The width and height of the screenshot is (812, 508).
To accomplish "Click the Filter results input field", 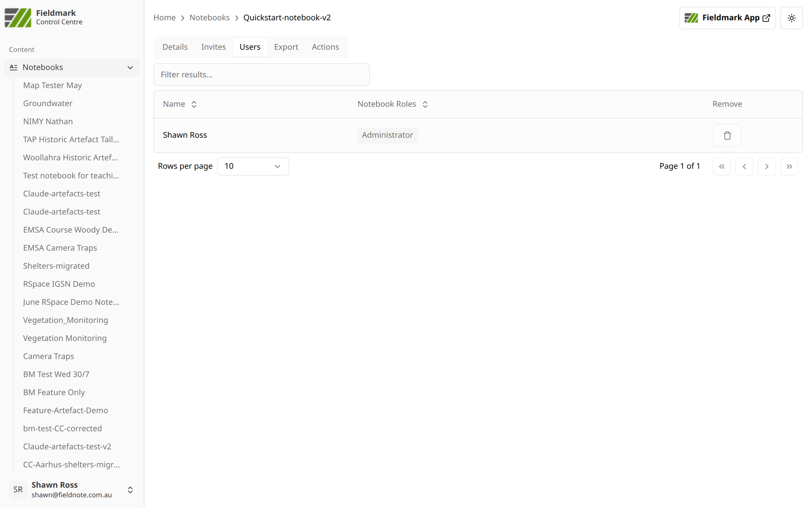I will 261,74.
